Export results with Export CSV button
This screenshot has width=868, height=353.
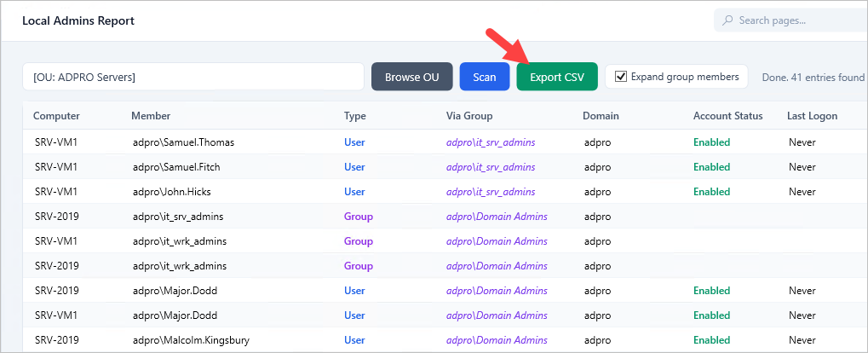coord(557,77)
